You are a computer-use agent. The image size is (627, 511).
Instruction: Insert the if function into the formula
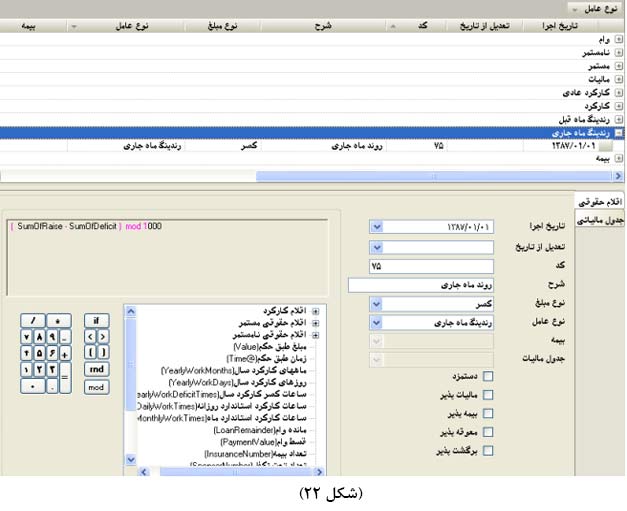click(x=96, y=320)
